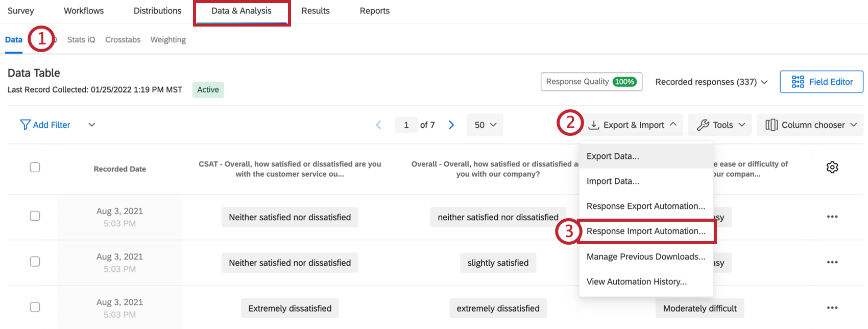The height and width of the screenshot is (329, 868).
Task: Select all rows header checkbox
Action: click(35, 168)
